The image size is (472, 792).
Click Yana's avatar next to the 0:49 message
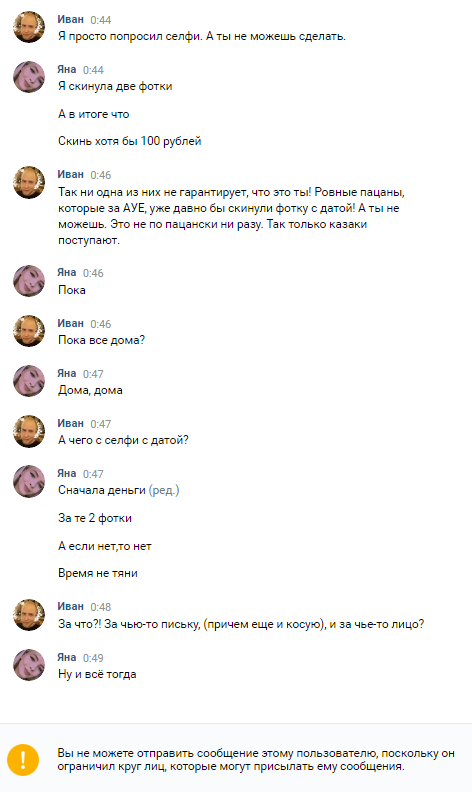[x=29, y=665]
